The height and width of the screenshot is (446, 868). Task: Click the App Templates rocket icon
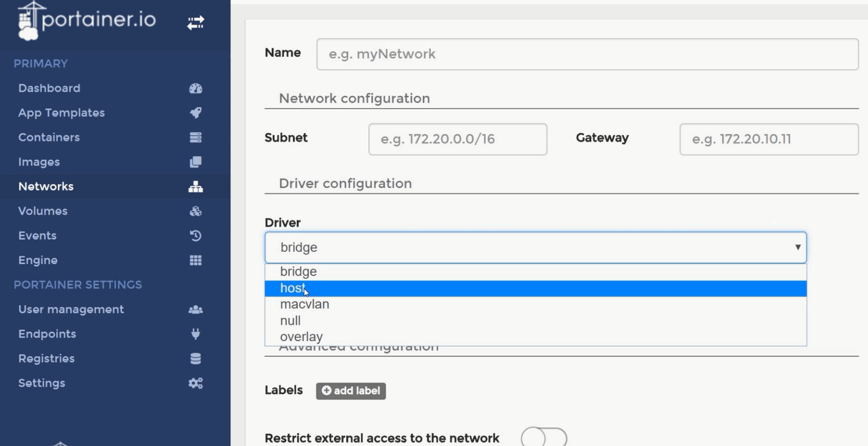(x=195, y=113)
